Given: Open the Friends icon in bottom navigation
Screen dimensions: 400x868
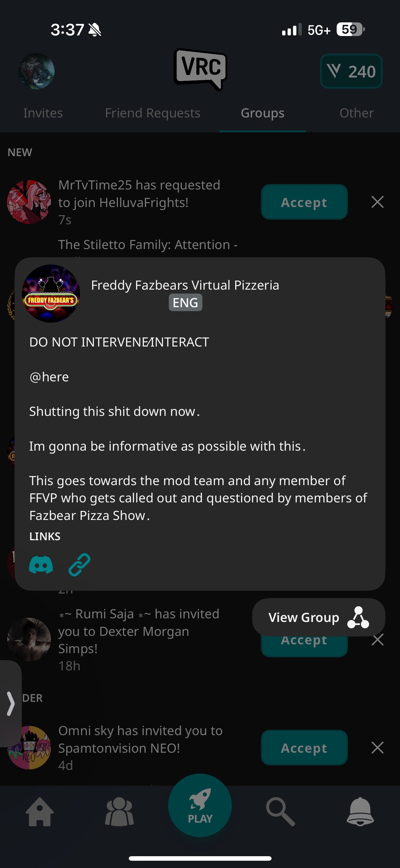Looking at the screenshot, I should [119, 812].
